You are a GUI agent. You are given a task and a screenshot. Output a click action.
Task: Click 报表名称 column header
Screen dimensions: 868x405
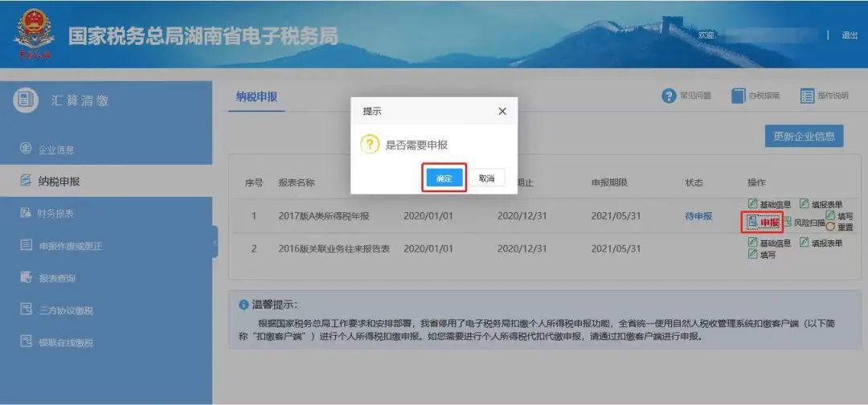[296, 182]
